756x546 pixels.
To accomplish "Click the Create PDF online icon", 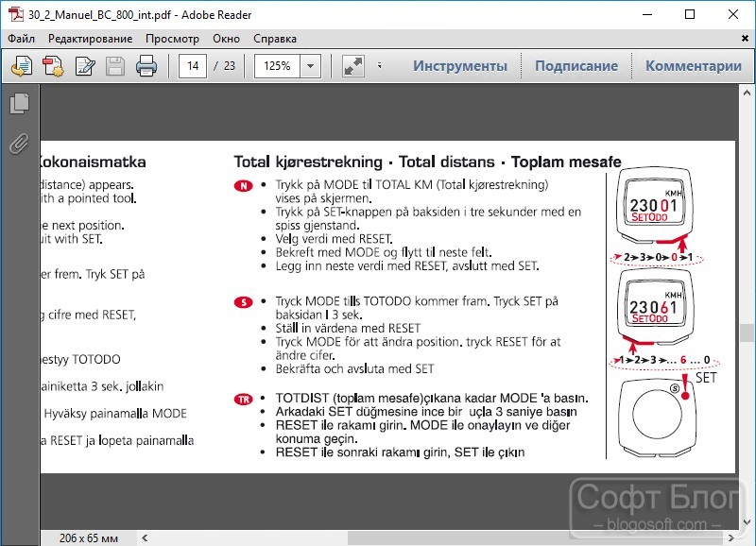I will pyautogui.click(x=53, y=66).
